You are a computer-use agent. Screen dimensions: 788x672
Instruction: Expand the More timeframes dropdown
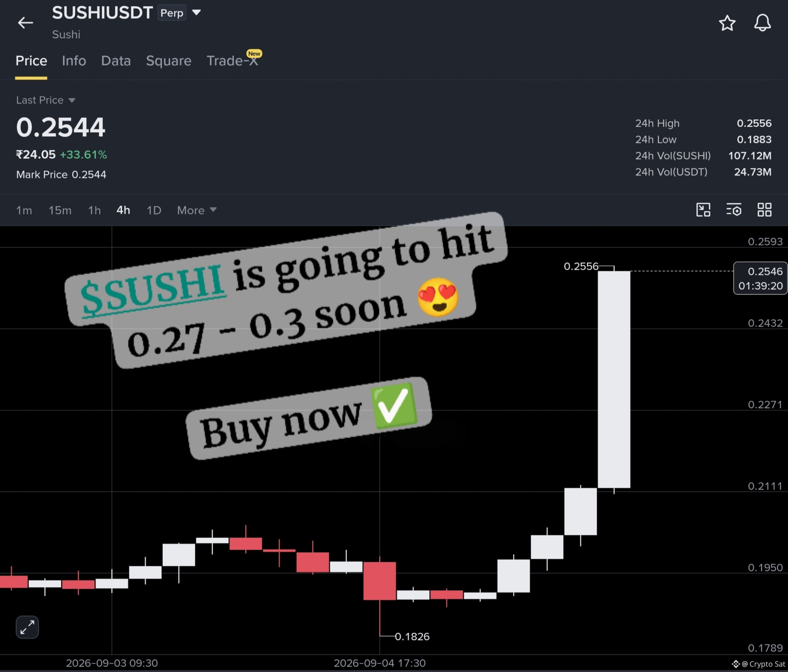tap(197, 210)
